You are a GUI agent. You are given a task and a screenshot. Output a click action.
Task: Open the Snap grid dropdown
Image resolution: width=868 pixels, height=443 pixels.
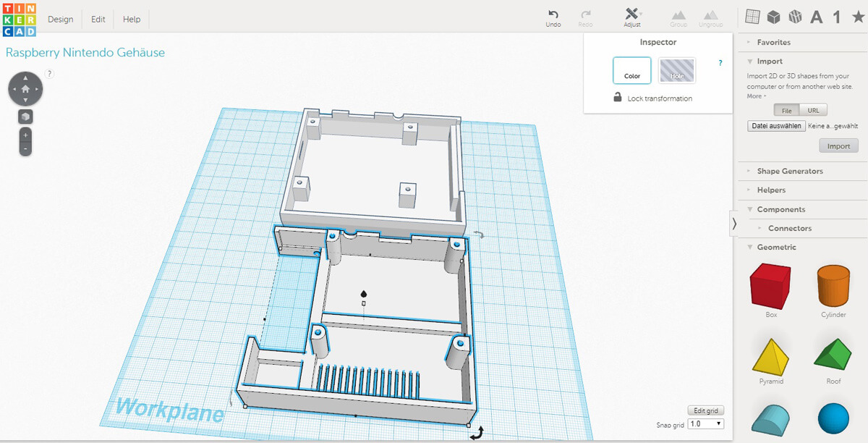[x=705, y=423]
